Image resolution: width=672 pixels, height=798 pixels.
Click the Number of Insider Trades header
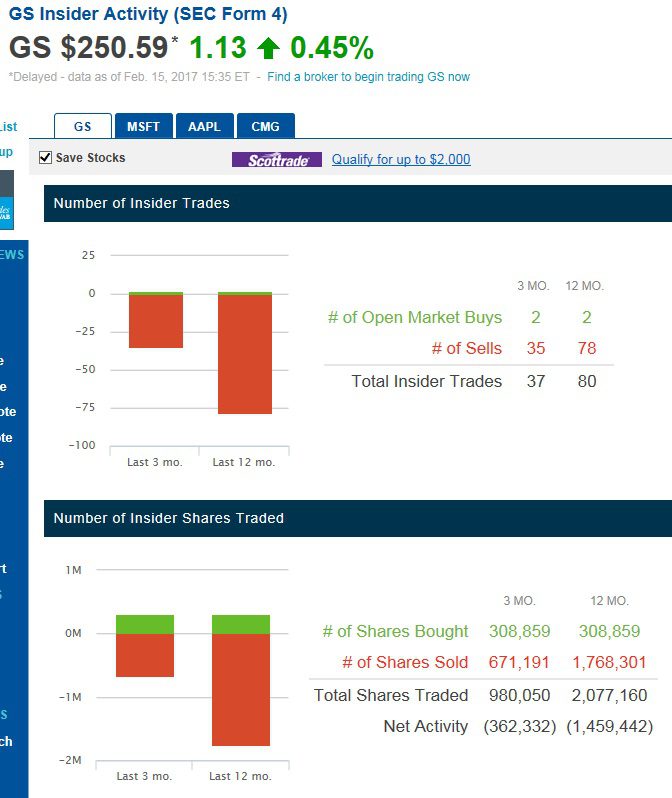358,203
